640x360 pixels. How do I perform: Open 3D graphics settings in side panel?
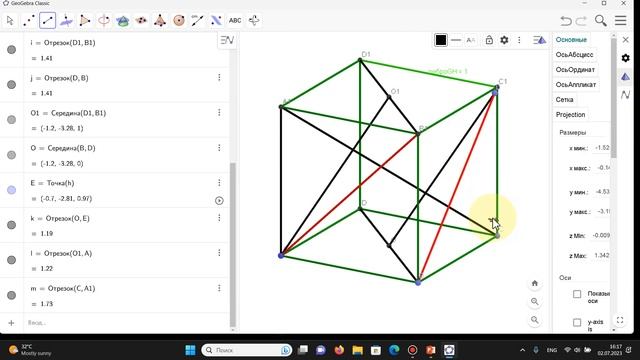pyautogui.click(x=625, y=76)
